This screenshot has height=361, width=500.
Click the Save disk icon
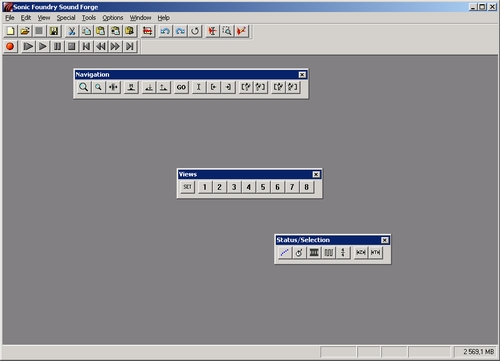pos(54,31)
